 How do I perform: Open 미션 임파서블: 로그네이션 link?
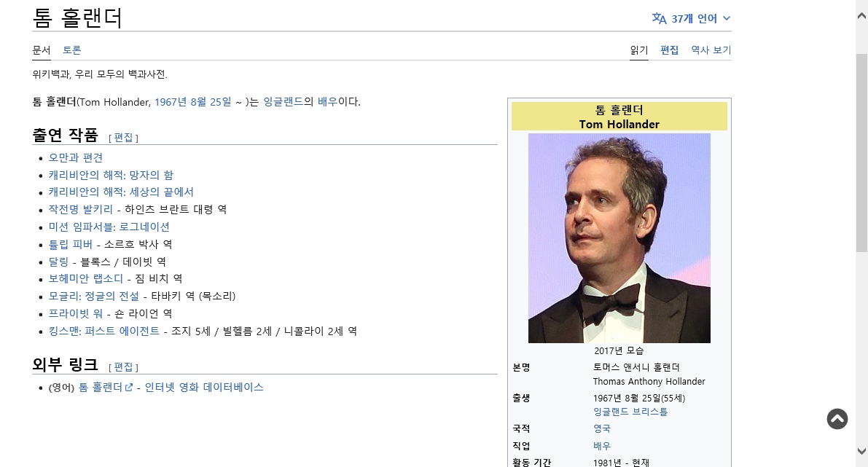point(109,227)
